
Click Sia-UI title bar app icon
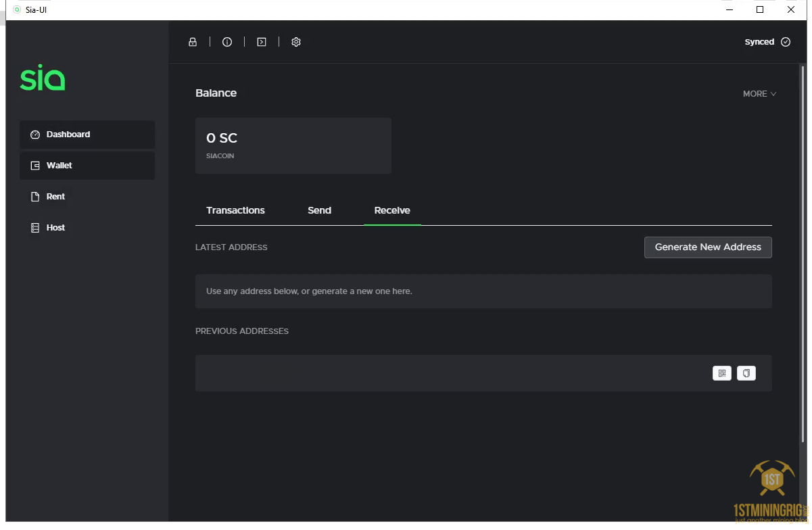pyautogui.click(x=17, y=9)
